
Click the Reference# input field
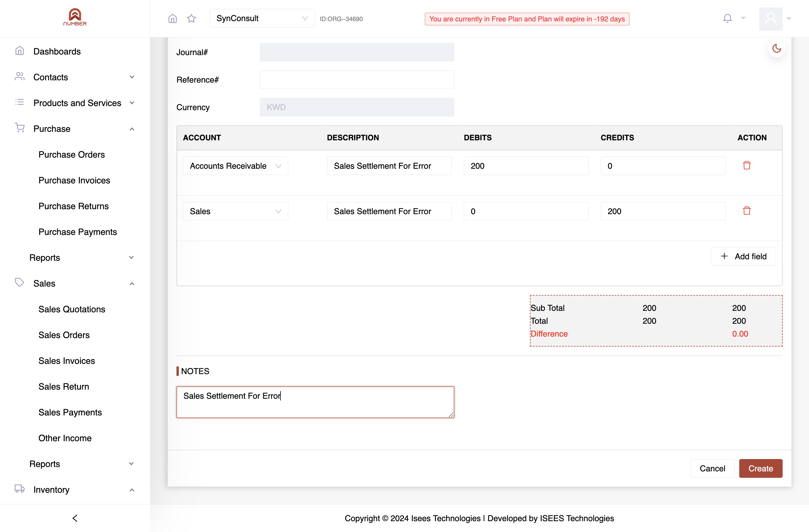[x=357, y=80]
